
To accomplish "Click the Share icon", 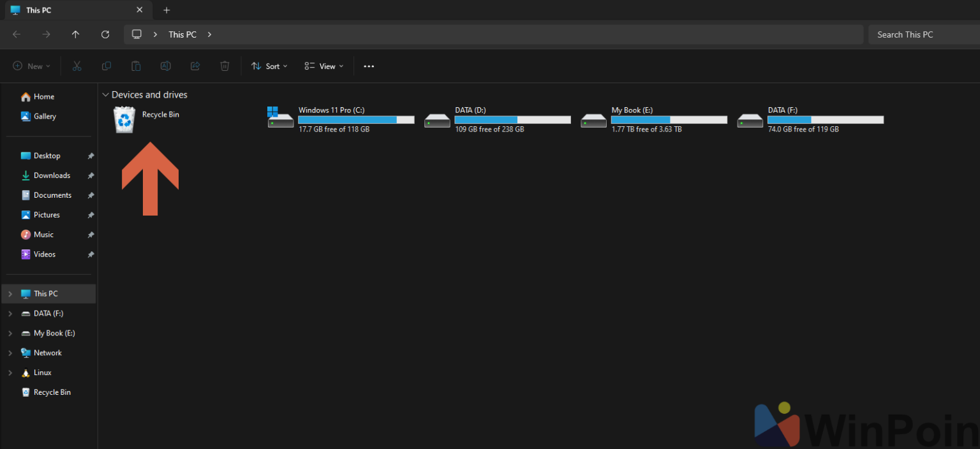I will pos(195,66).
